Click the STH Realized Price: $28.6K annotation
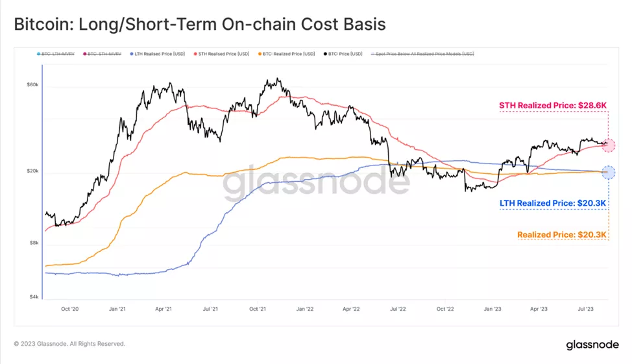Viewport: 632px width, 364px height. 552,104
